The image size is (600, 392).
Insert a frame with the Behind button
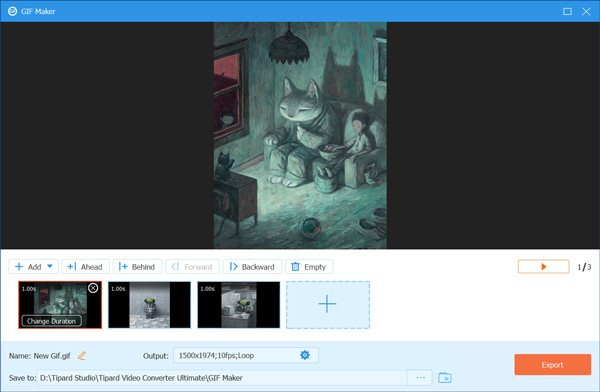click(x=137, y=266)
